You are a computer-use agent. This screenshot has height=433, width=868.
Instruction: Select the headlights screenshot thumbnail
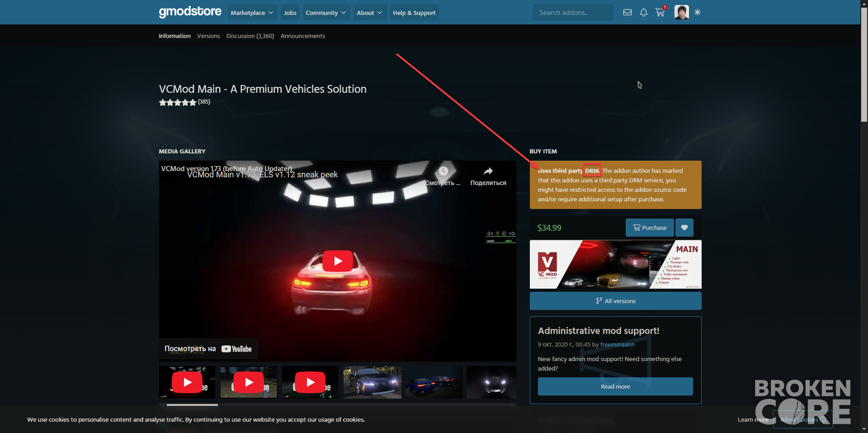491,382
